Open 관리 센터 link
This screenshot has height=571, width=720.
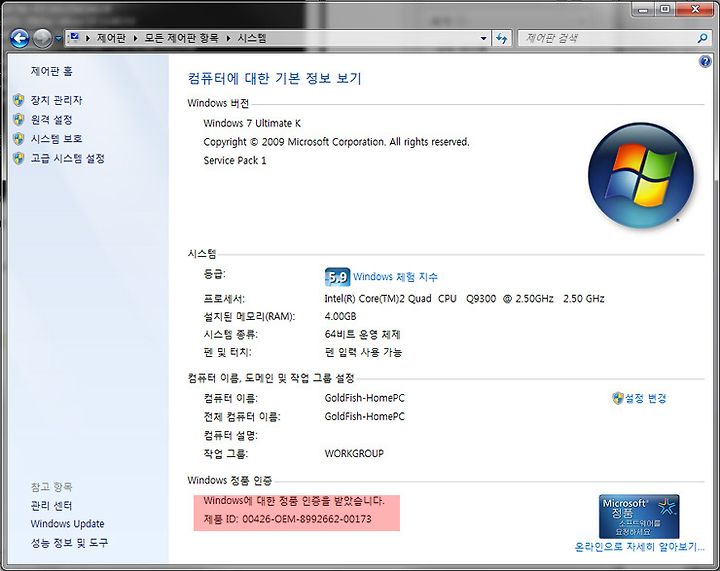point(51,506)
